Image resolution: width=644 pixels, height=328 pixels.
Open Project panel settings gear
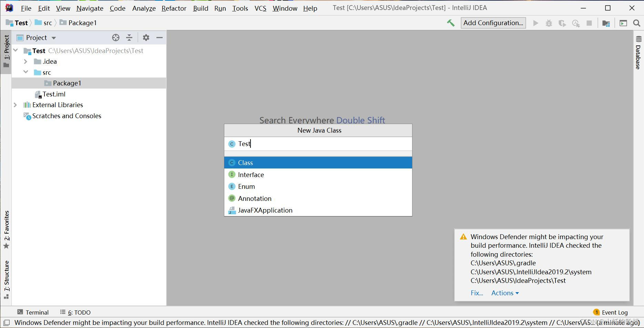(146, 38)
